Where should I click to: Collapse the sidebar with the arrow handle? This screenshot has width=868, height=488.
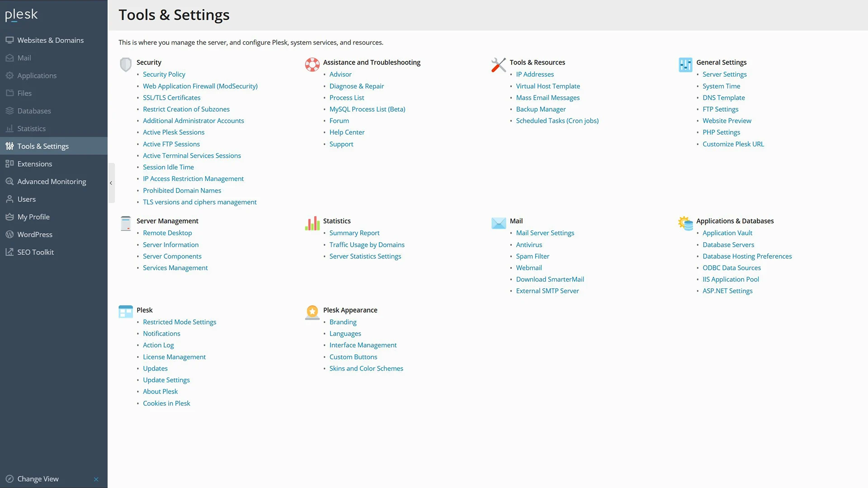(x=111, y=183)
